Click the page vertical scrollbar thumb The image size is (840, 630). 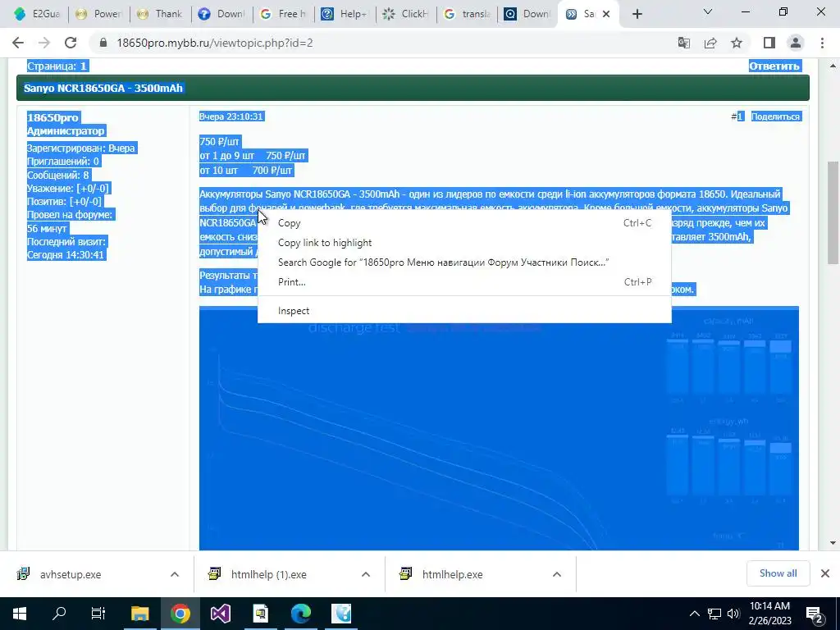pyautogui.click(x=833, y=212)
